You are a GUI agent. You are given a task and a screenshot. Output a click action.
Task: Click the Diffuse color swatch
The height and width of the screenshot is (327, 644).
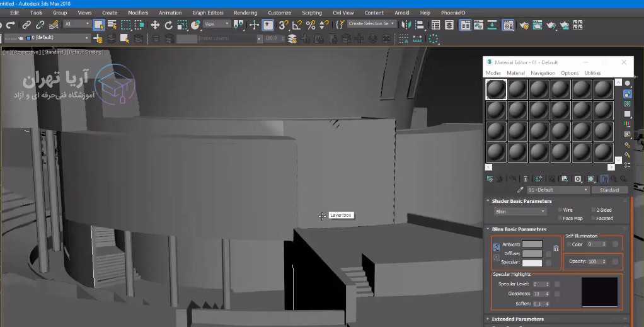coord(532,253)
